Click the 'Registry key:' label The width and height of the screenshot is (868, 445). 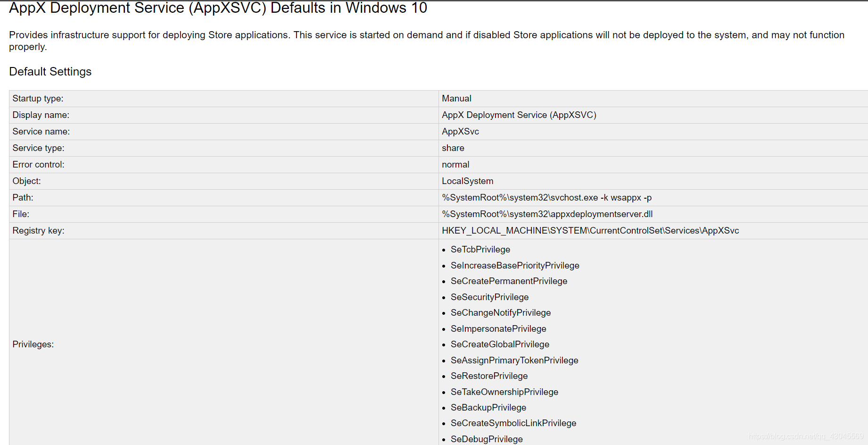click(38, 231)
